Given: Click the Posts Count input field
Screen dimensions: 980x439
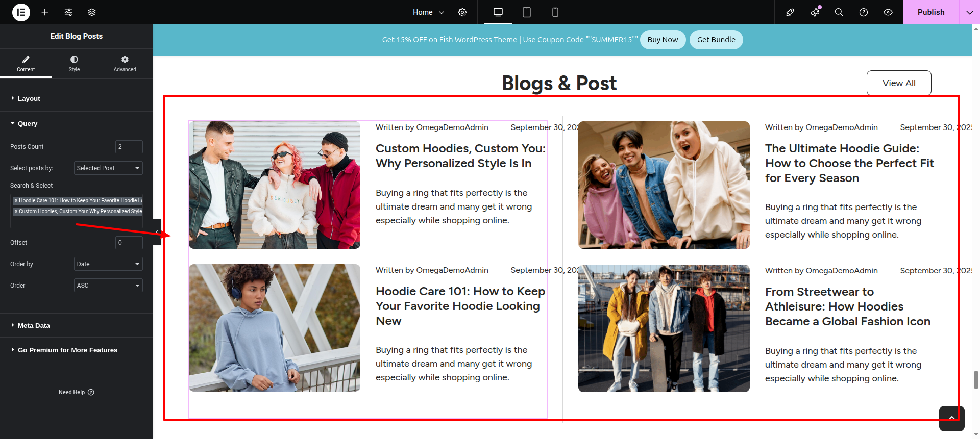Looking at the screenshot, I should [x=129, y=147].
